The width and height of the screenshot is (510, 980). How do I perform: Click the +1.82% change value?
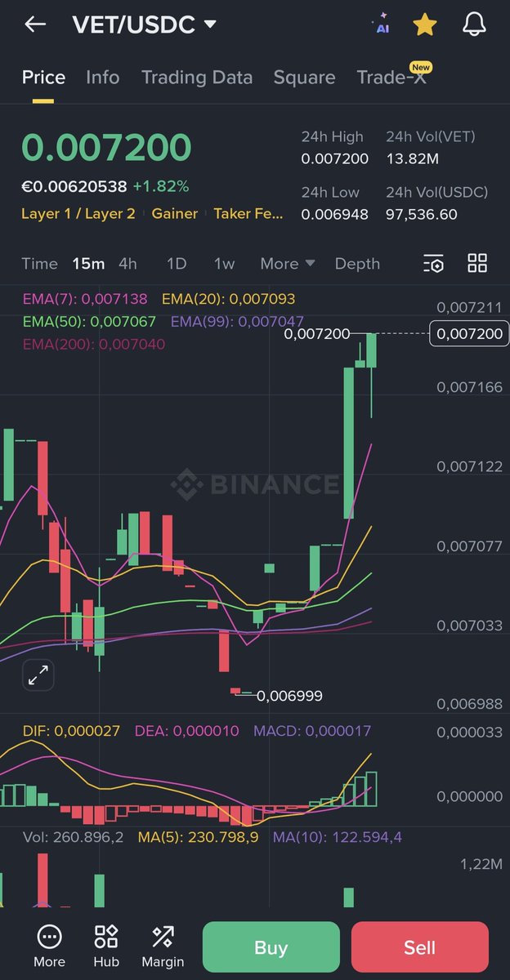(161, 186)
